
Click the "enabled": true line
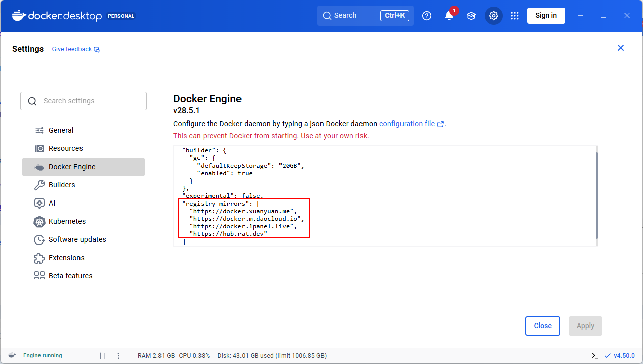coord(224,173)
